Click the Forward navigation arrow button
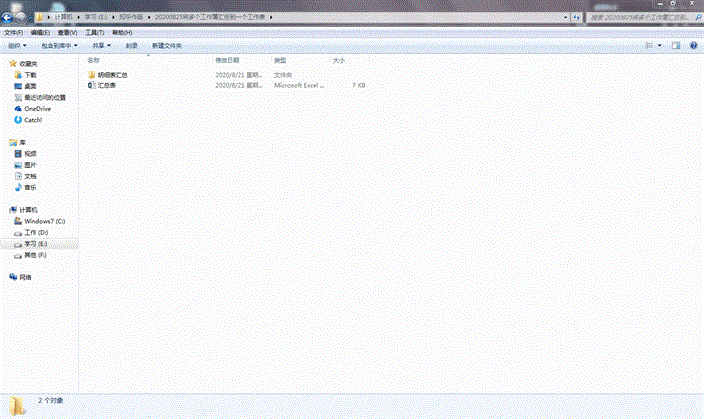The height and width of the screenshot is (419, 704). pyautogui.click(x=20, y=17)
